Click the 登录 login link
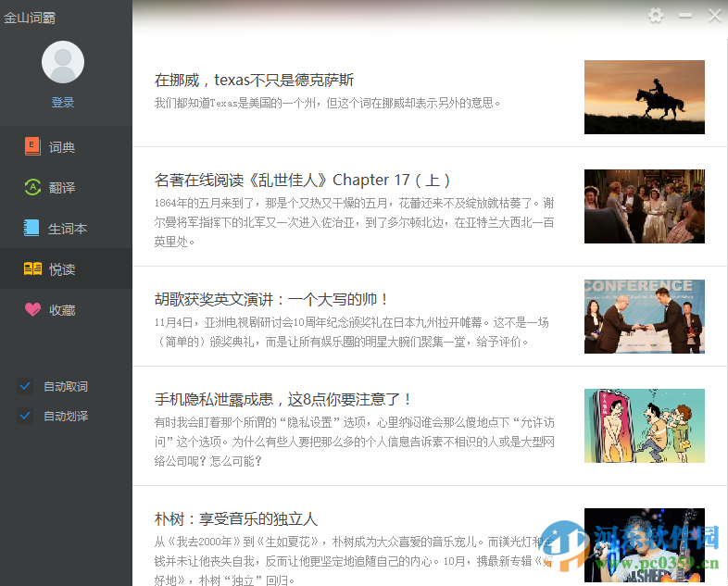Image resolution: width=728 pixels, height=586 pixels. (63, 102)
